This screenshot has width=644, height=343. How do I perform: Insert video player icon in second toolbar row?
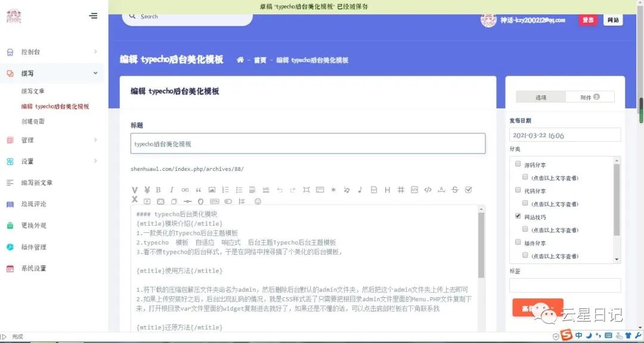tap(147, 201)
